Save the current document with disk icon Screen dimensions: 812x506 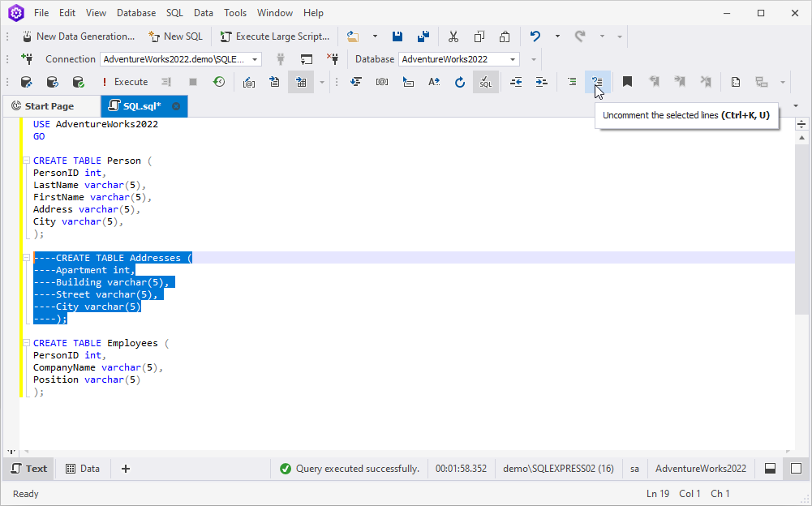[x=397, y=36]
